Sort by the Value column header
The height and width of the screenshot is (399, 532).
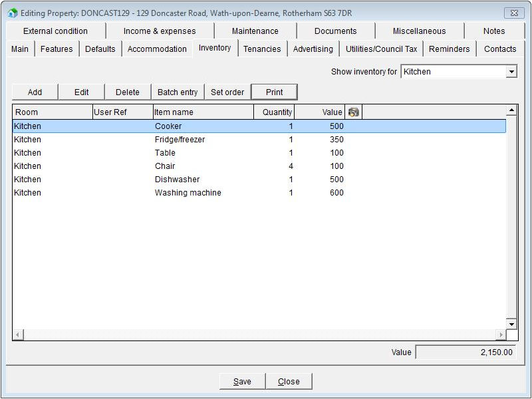tap(320, 112)
